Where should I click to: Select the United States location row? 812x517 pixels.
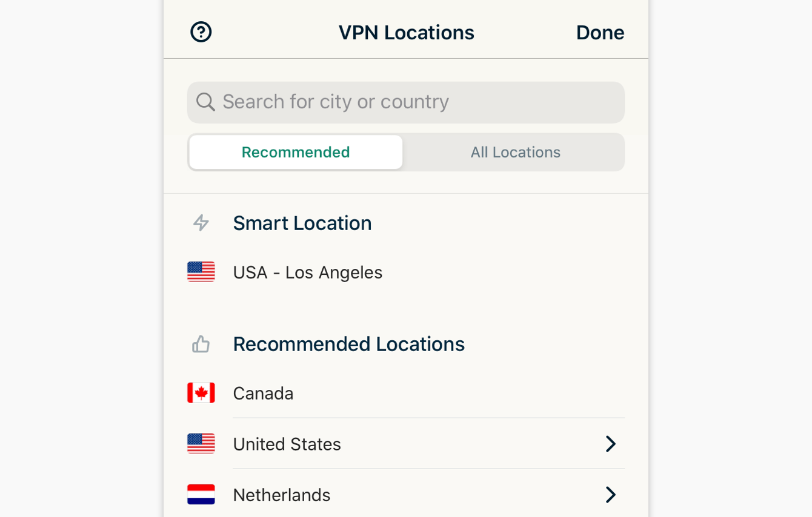click(x=287, y=444)
